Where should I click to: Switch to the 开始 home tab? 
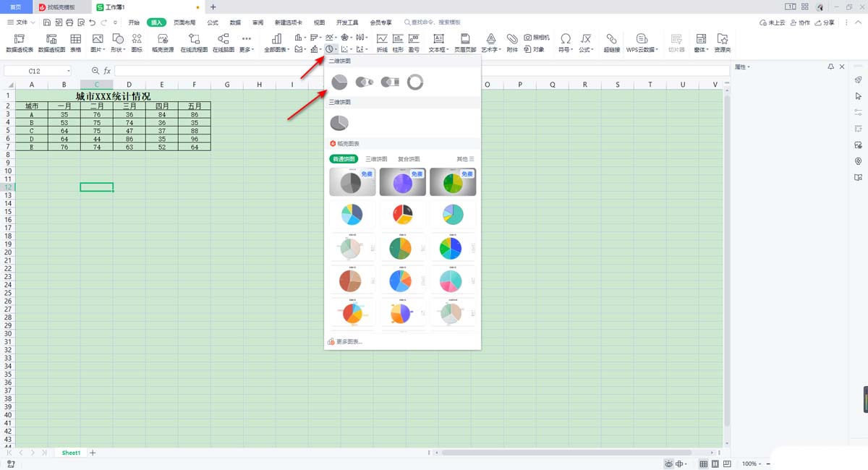click(134, 22)
